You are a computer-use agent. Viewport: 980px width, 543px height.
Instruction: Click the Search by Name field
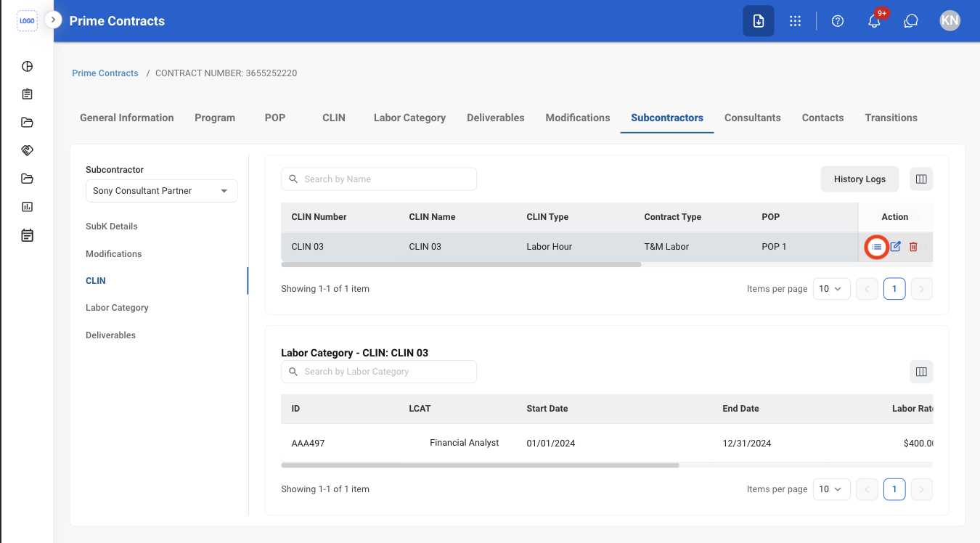(379, 179)
